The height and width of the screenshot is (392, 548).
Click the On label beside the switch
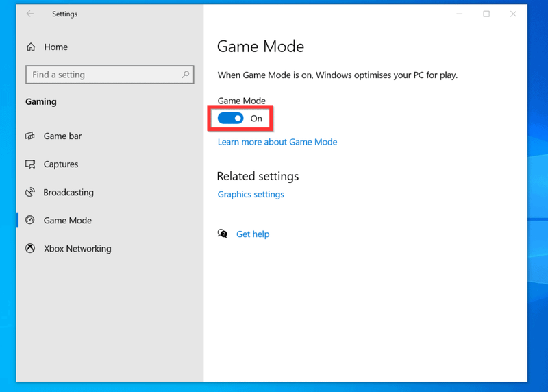(256, 119)
